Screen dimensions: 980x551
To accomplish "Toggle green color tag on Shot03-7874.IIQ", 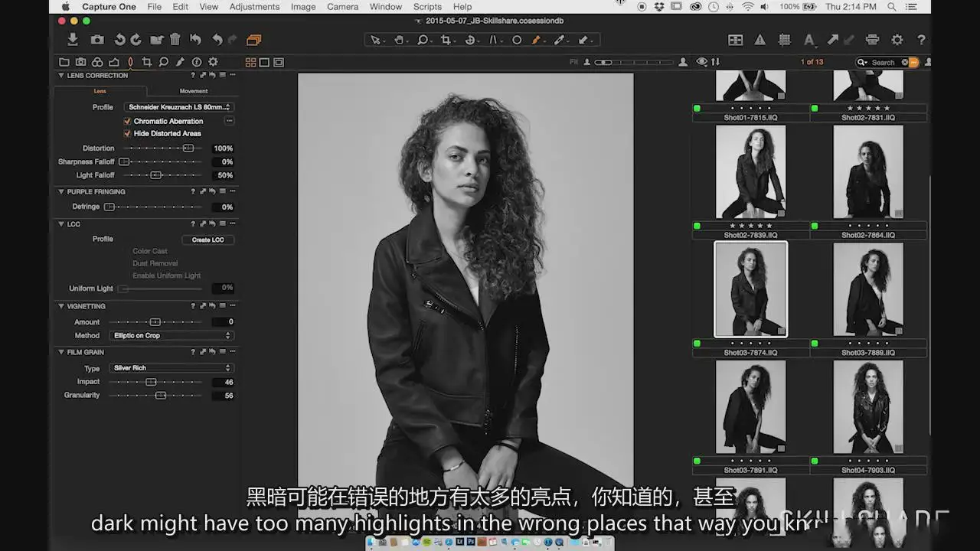I will tap(697, 344).
